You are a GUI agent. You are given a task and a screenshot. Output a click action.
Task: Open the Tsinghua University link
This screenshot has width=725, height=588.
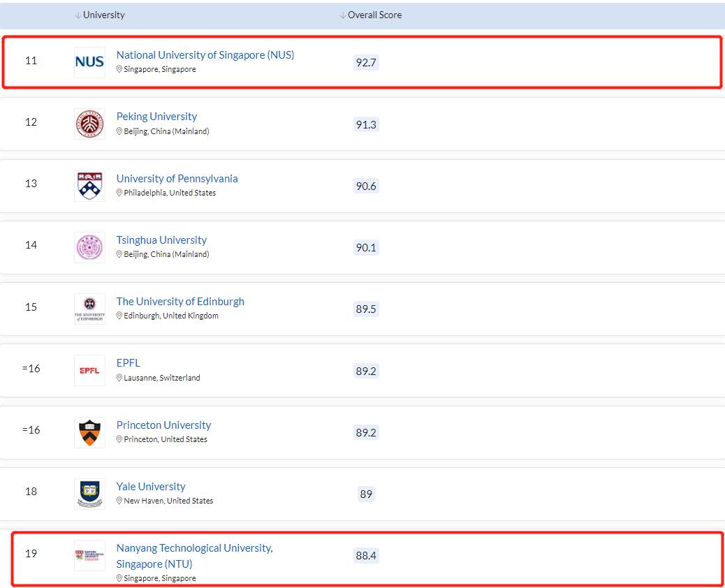tap(161, 240)
